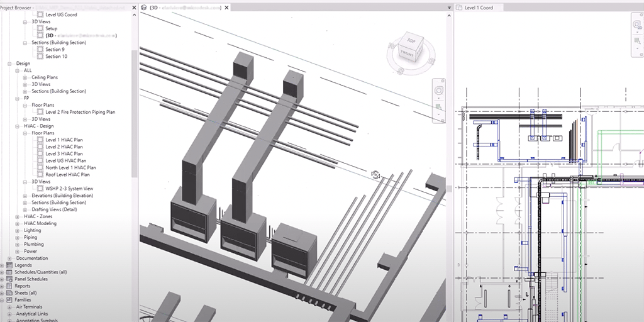
Task: Expand HVAC Modeling group
Action: tap(17, 224)
